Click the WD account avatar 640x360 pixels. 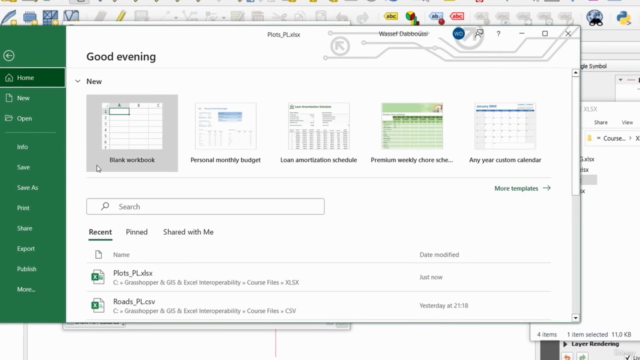(x=458, y=34)
